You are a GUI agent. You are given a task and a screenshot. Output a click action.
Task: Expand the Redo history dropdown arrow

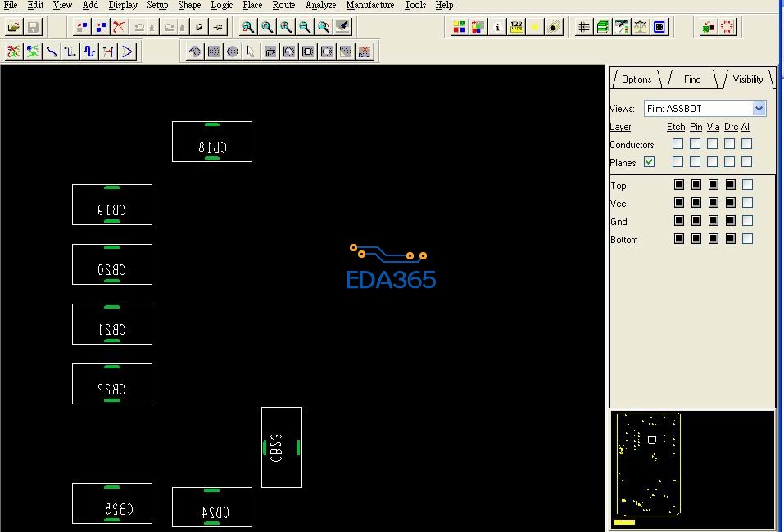click(x=182, y=27)
